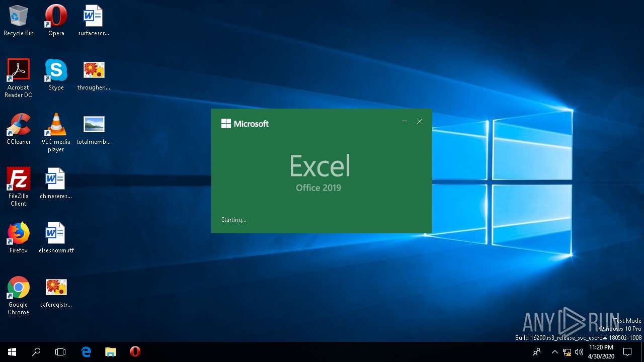Viewport: 644px width, 362px height.
Task: Launch Opera from the taskbar
Action: [135, 352]
